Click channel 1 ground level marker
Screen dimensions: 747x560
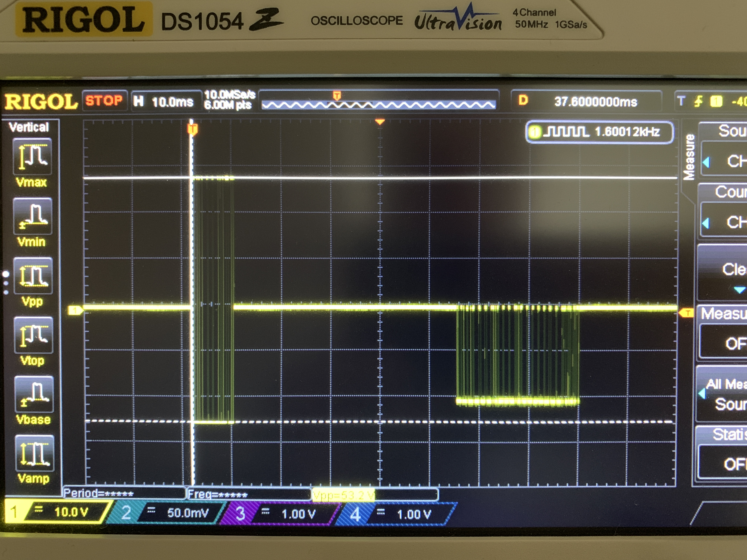pyautogui.click(x=75, y=310)
